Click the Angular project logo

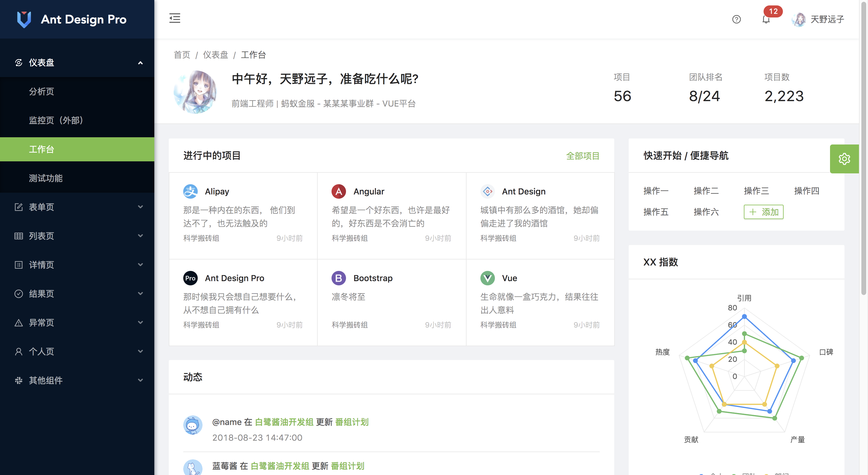point(339,191)
